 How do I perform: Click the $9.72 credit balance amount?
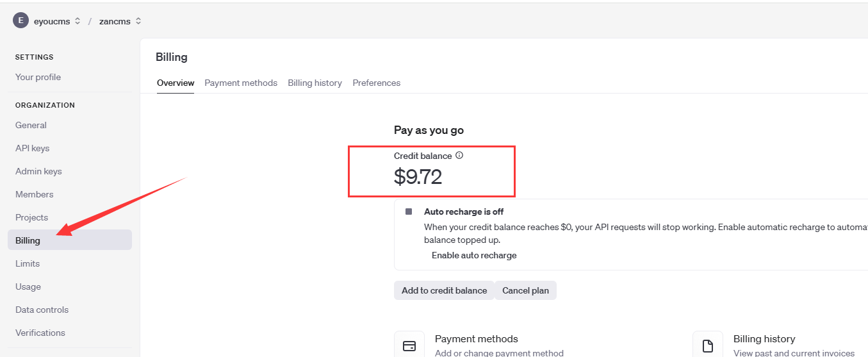click(418, 177)
